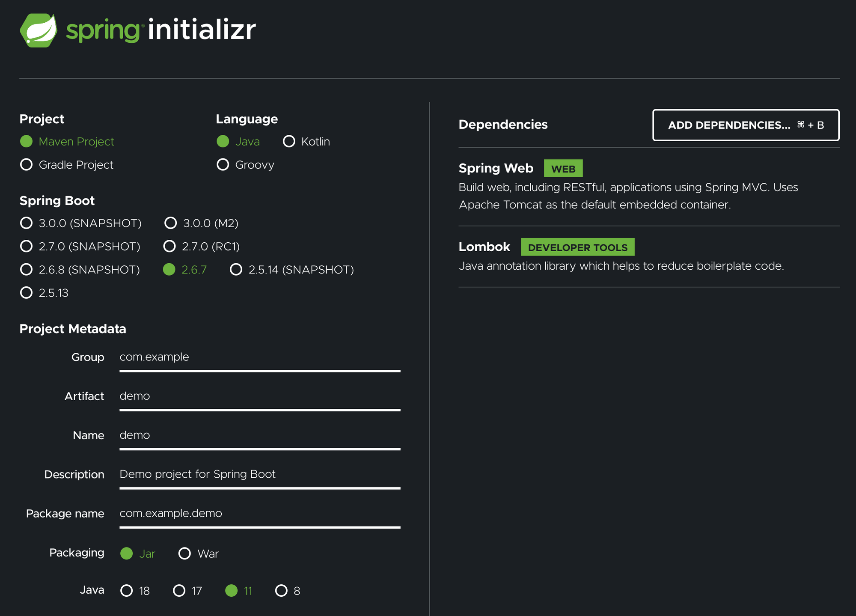Click the WEB category tag
Screen dimensions: 856x616
tap(563, 169)
